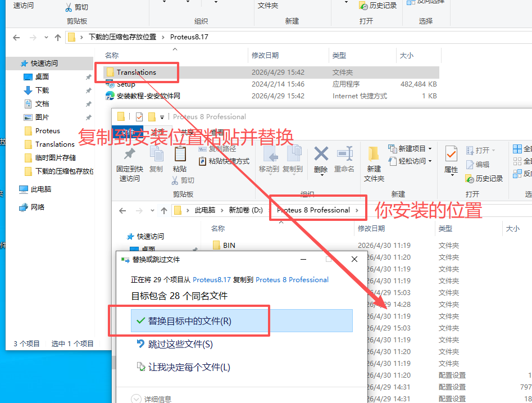The image size is (532, 403).
Task: Choose 让我决定每个文件(L)
Action: click(x=183, y=368)
